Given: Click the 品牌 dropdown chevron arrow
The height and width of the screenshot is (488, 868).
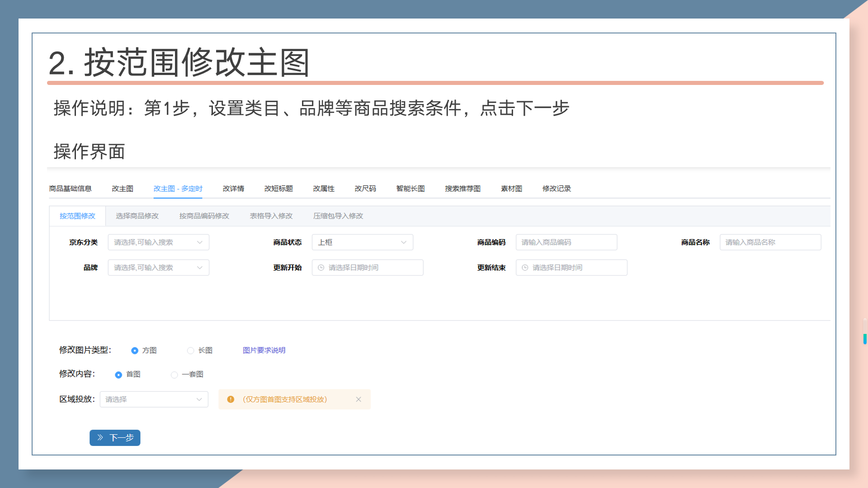Looking at the screenshot, I should (x=200, y=267).
